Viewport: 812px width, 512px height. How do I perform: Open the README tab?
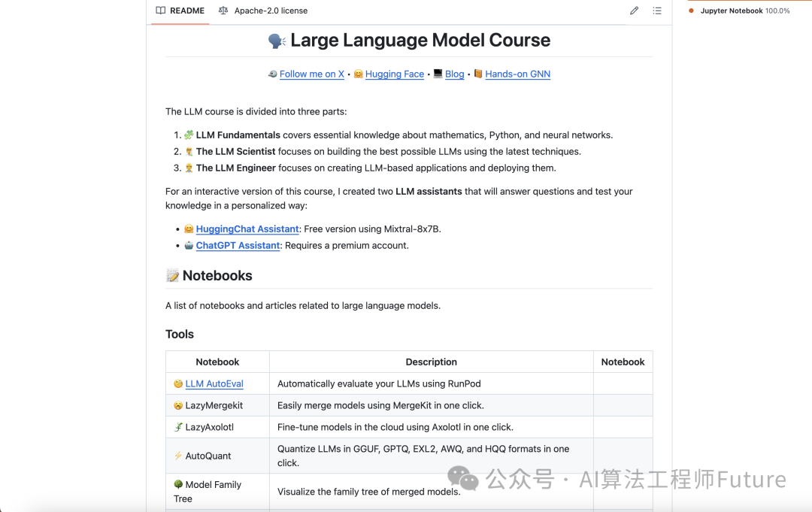180,11
